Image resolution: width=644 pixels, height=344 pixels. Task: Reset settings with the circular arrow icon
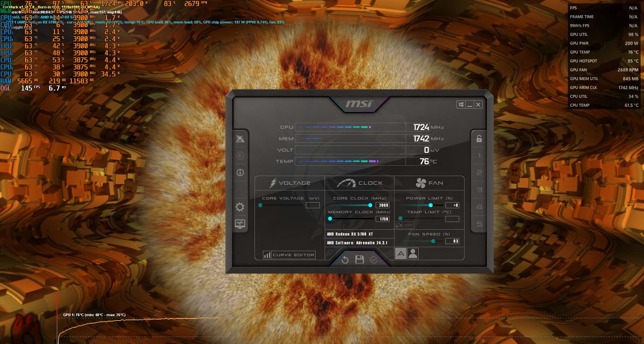click(x=345, y=260)
